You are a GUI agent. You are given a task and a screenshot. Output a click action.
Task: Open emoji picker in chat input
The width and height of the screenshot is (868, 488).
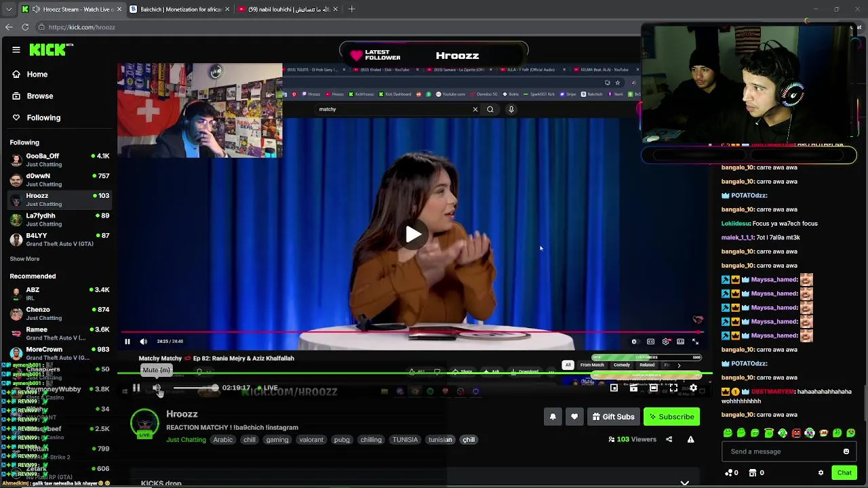point(846,451)
